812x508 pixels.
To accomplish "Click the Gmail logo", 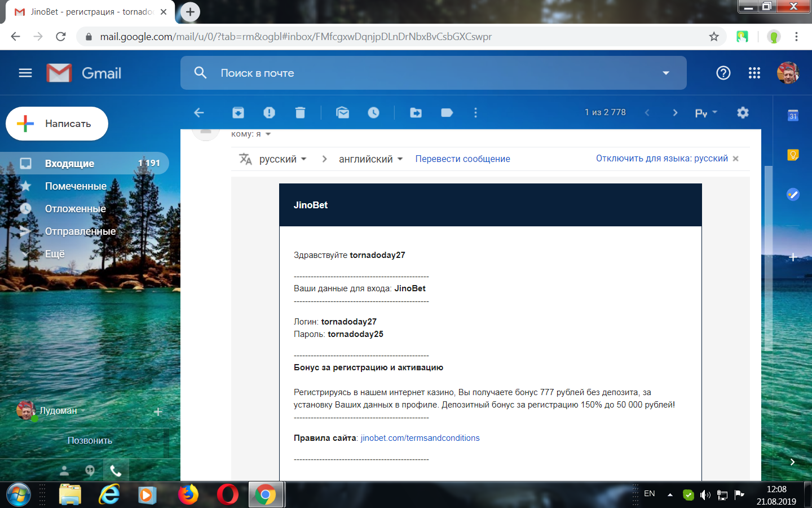I will (x=84, y=73).
